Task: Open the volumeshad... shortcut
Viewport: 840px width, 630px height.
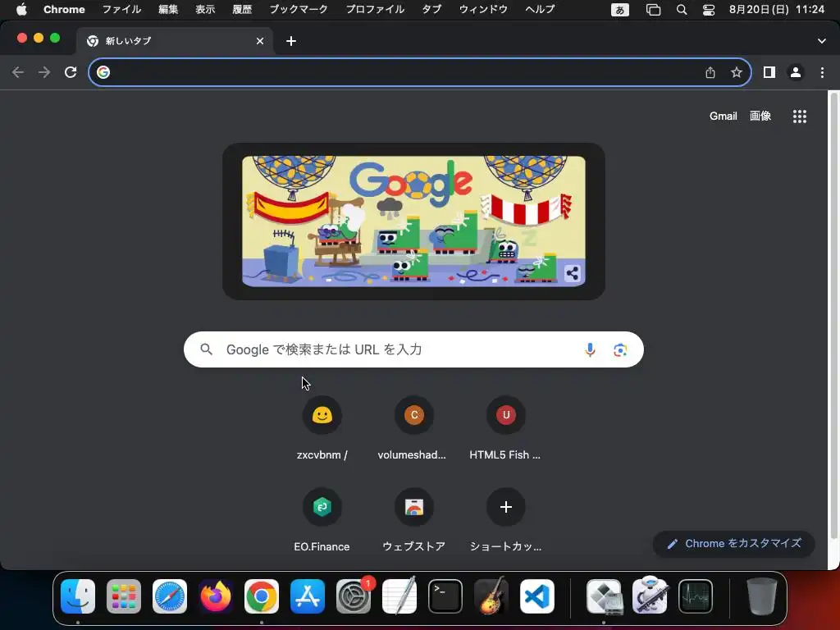Action: tap(413, 428)
